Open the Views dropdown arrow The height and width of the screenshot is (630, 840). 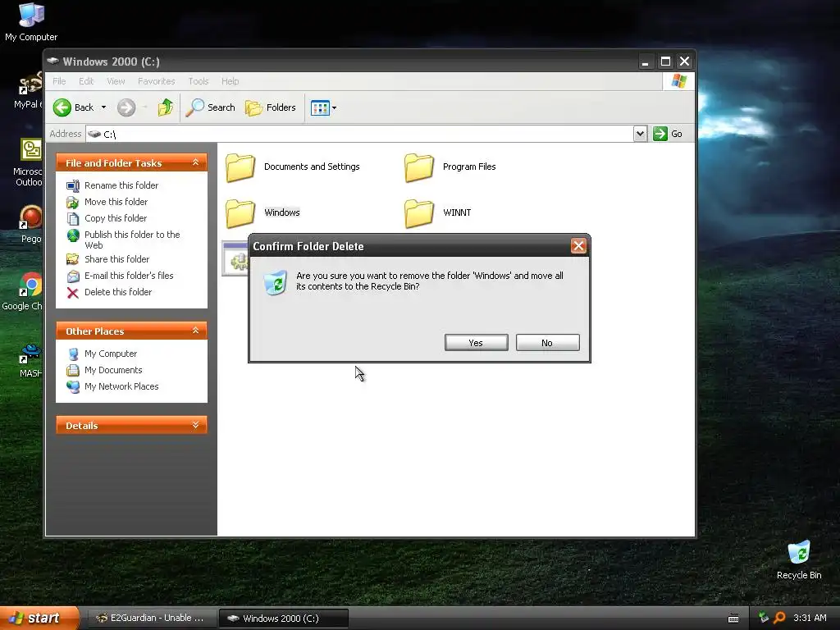(x=335, y=107)
